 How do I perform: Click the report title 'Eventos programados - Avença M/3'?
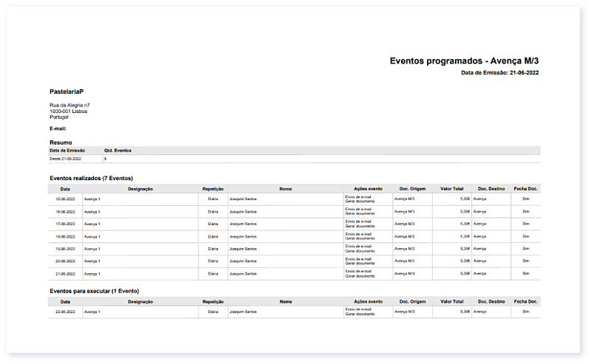[x=464, y=61]
